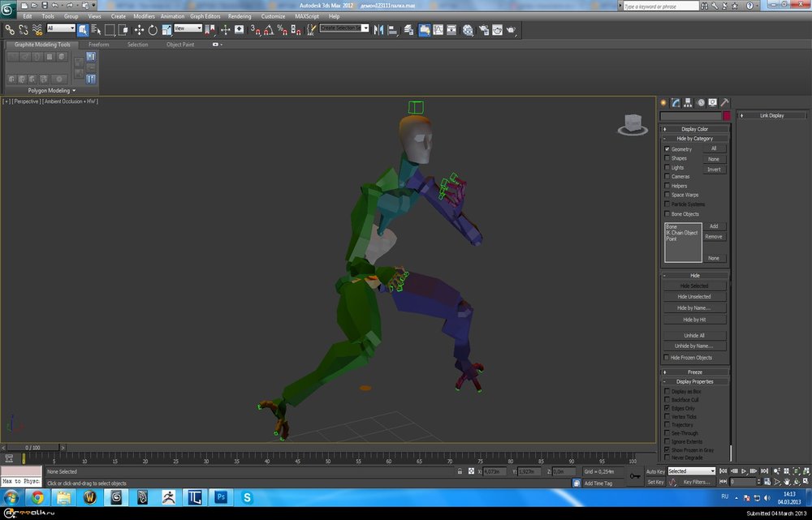Click the Select and Link tool
The image size is (812, 520).
(x=10, y=29)
